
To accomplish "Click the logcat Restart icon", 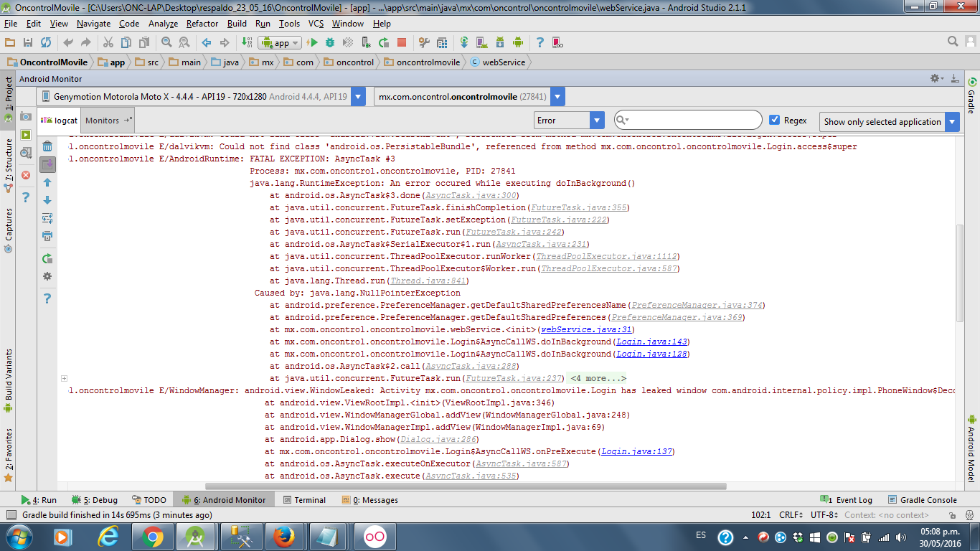I will 47,258.
